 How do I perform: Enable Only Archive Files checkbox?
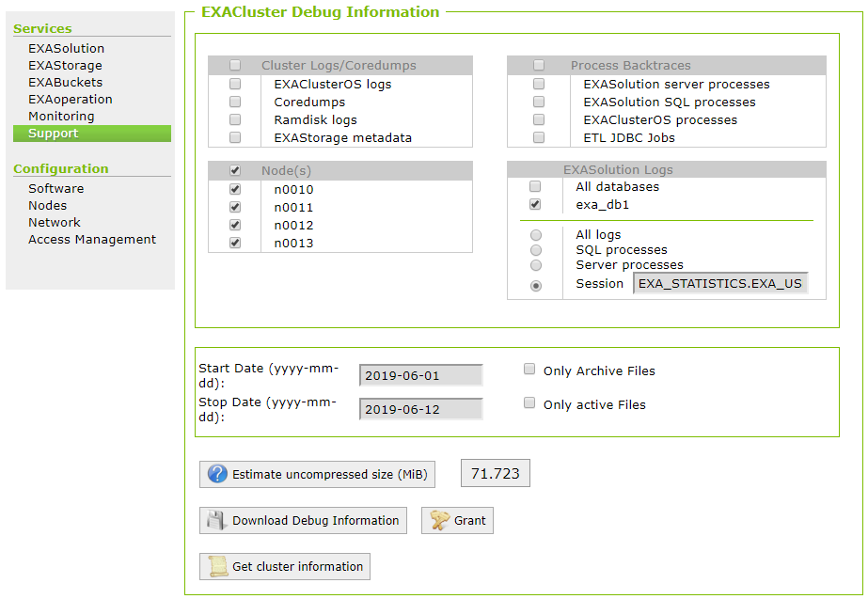[529, 369]
